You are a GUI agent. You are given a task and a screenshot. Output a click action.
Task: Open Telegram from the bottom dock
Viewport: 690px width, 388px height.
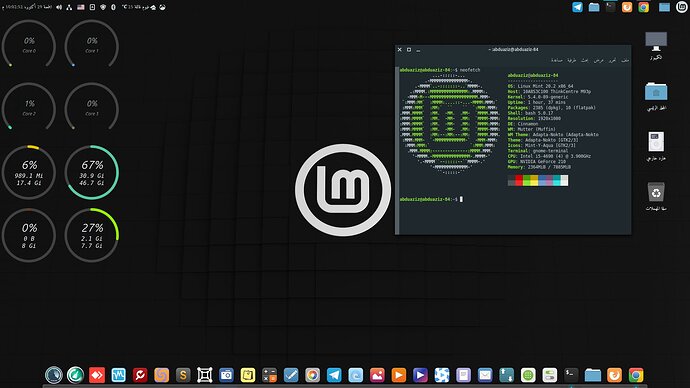[x=334, y=375]
